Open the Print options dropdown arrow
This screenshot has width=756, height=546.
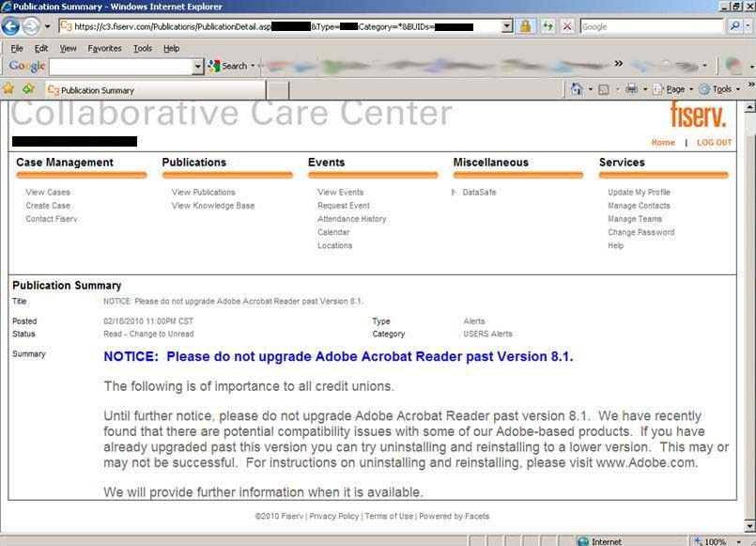click(645, 89)
